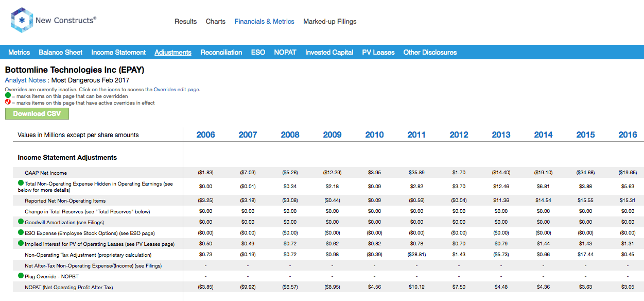Click 2009 GAAP Net Income value ($12.29)

point(332,173)
